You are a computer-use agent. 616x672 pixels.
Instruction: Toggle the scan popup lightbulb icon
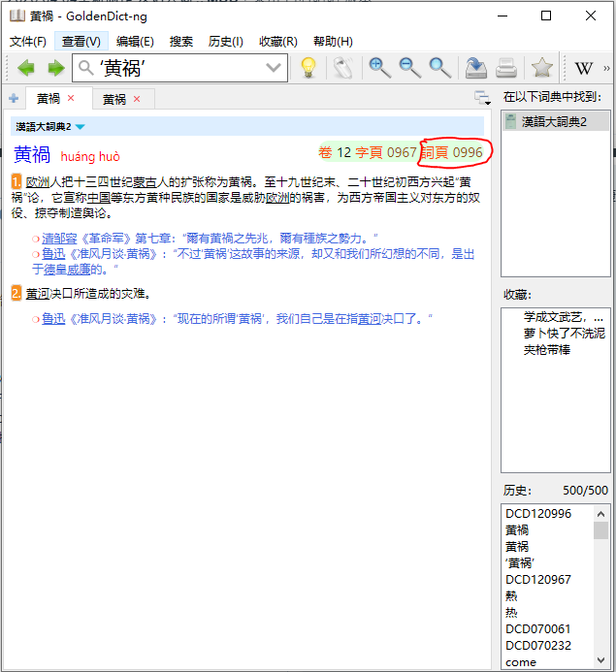coord(308,68)
